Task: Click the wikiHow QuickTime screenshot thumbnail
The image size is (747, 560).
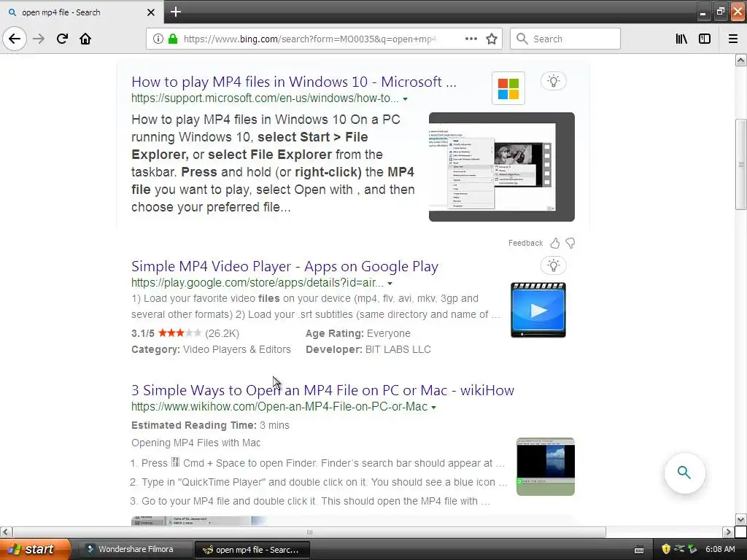Action: point(546,467)
